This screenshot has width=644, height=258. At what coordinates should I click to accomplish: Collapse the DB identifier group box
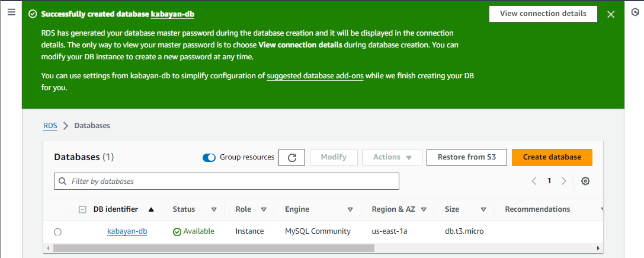pos(82,209)
